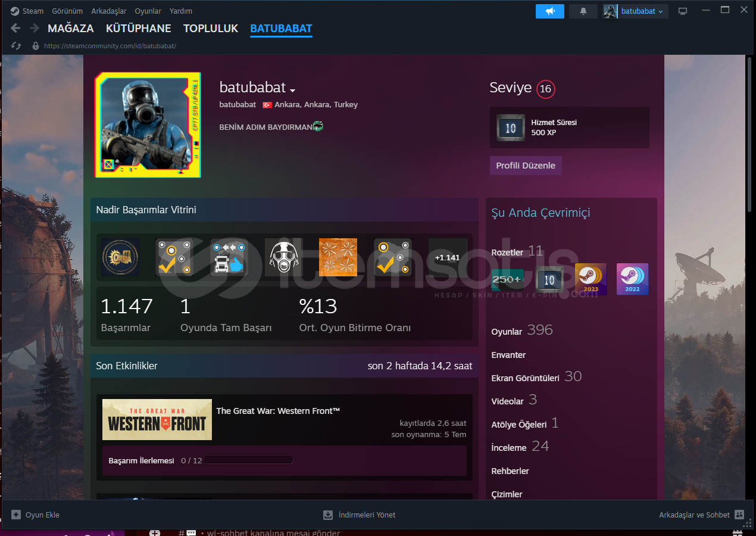Open the Görünüm menu

[x=67, y=11]
